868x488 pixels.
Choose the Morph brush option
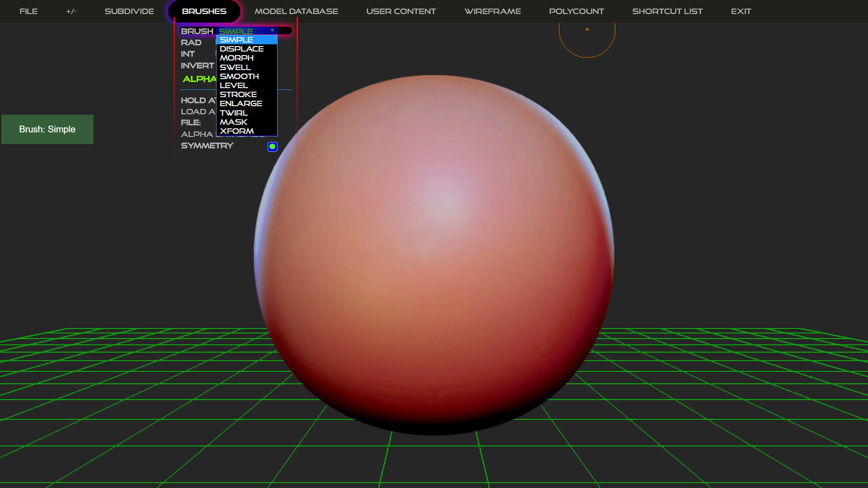(x=236, y=58)
